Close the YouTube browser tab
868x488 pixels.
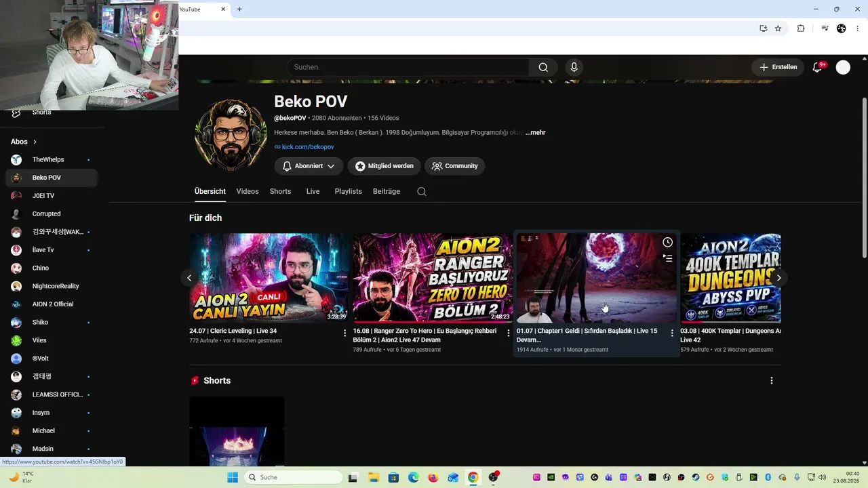(x=224, y=9)
